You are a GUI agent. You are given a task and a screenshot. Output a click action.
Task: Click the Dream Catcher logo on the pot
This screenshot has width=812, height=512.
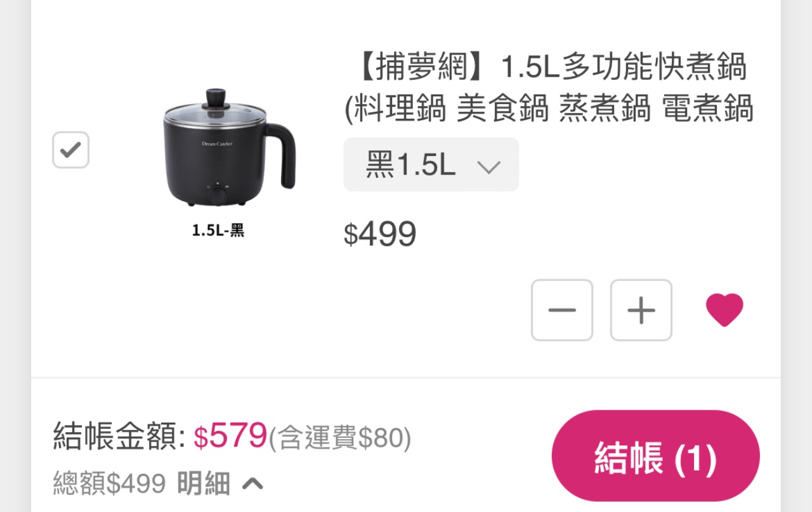point(218,144)
